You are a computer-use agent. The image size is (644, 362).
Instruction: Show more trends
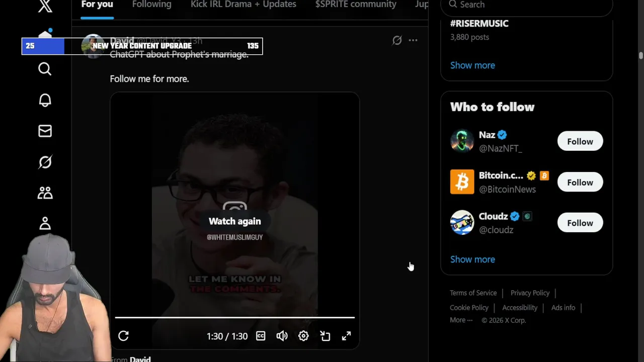click(472, 65)
